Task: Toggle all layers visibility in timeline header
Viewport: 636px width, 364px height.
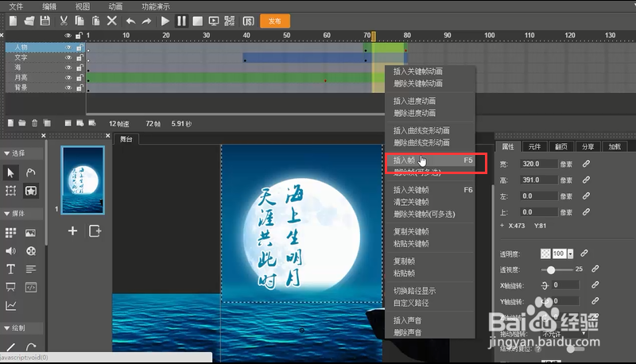Action: pyautogui.click(x=68, y=36)
